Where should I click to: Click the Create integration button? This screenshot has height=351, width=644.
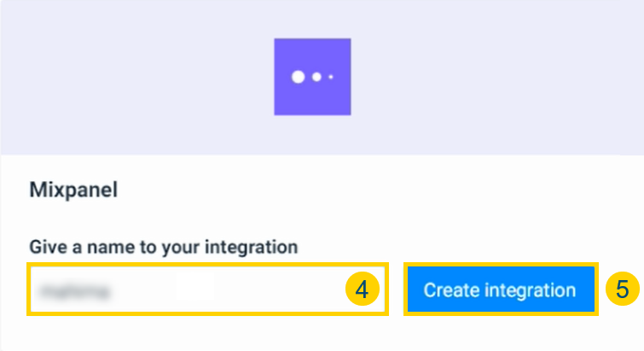tap(500, 290)
